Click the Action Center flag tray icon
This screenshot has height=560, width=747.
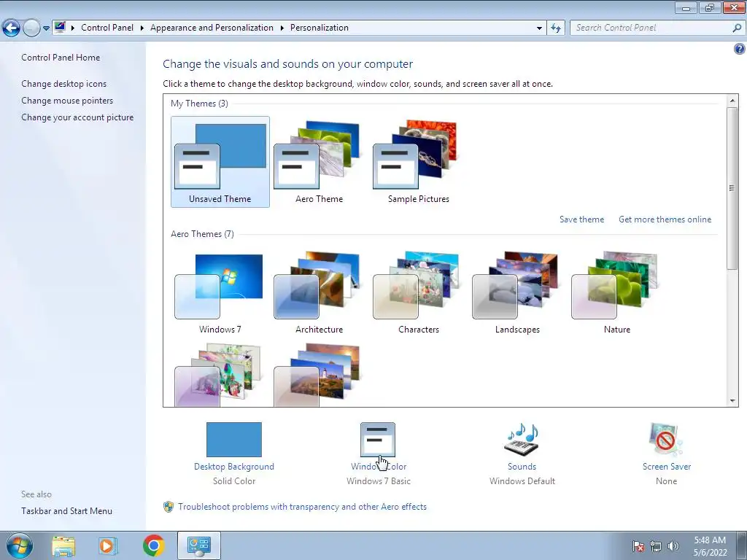pos(638,546)
